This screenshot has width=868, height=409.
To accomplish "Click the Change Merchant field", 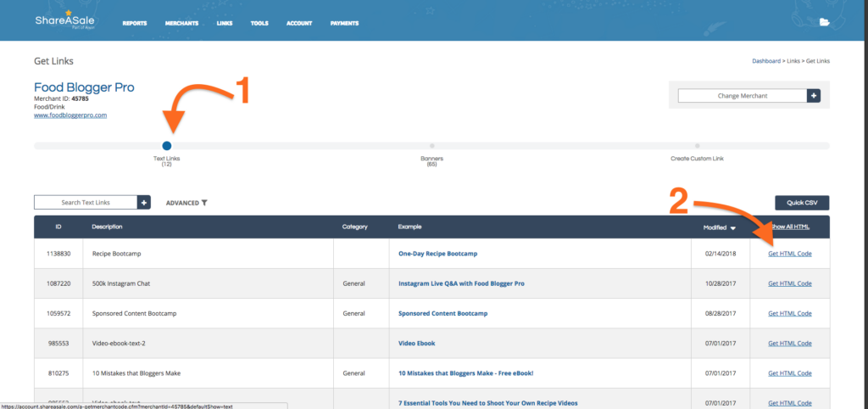I will 743,96.
